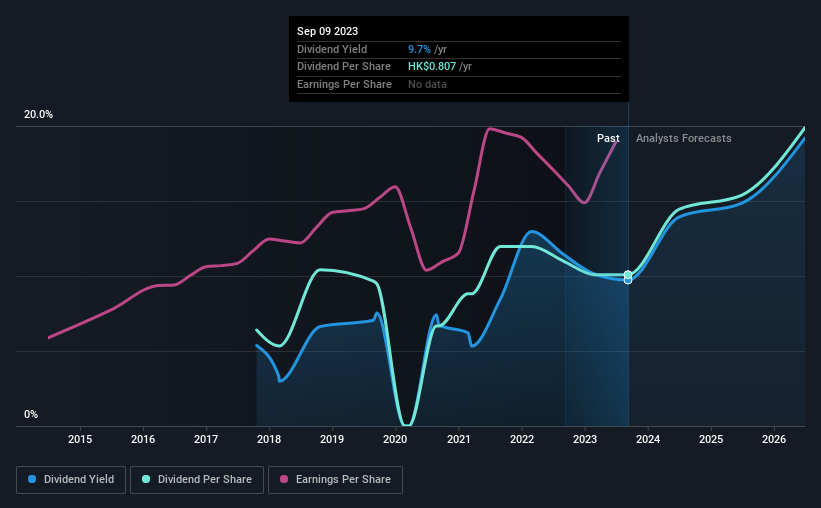Click the 'Sep 09 2023' tooltip date
This screenshot has width=821, height=508.
(327, 31)
